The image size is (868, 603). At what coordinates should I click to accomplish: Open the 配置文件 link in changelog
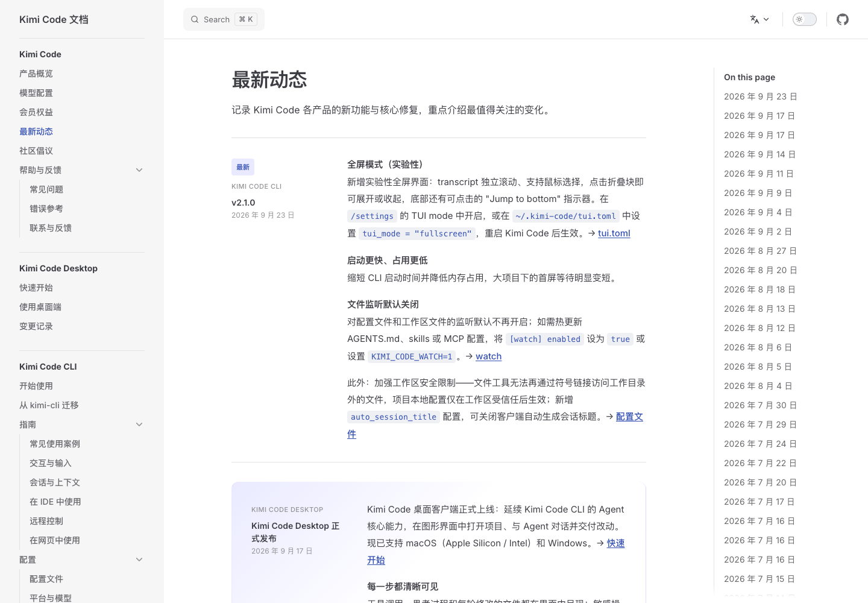[629, 417]
